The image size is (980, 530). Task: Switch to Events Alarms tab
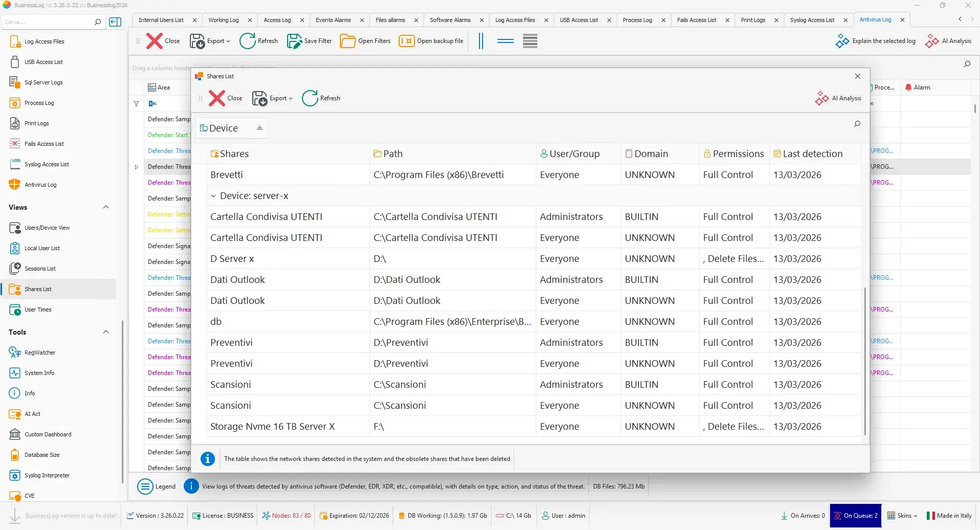[x=333, y=20]
